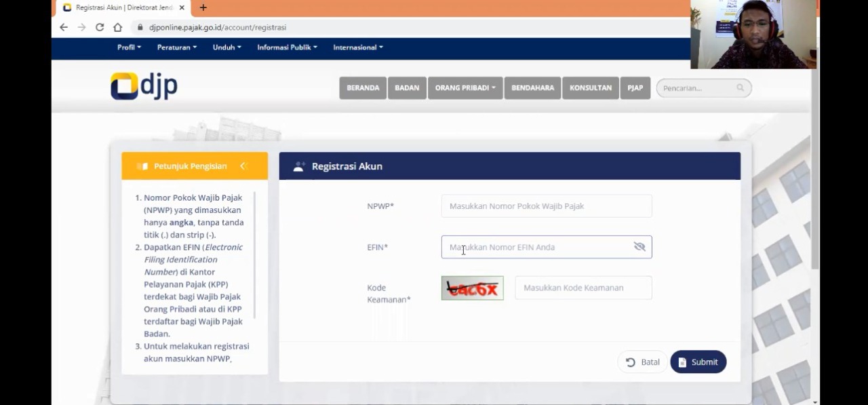Open the Peraturan dropdown menu

(x=176, y=47)
